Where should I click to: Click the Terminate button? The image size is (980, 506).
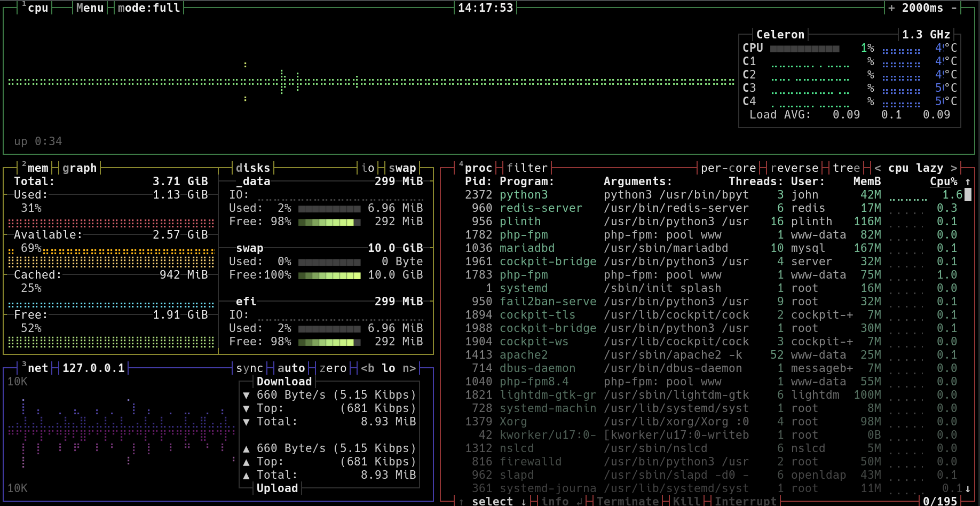[x=627, y=501]
